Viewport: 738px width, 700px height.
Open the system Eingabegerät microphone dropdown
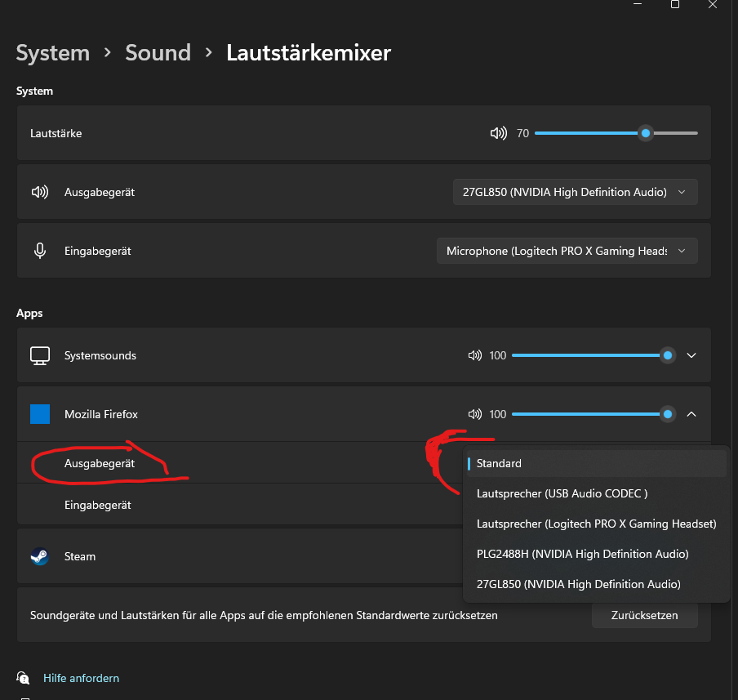click(x=567, y=251)
